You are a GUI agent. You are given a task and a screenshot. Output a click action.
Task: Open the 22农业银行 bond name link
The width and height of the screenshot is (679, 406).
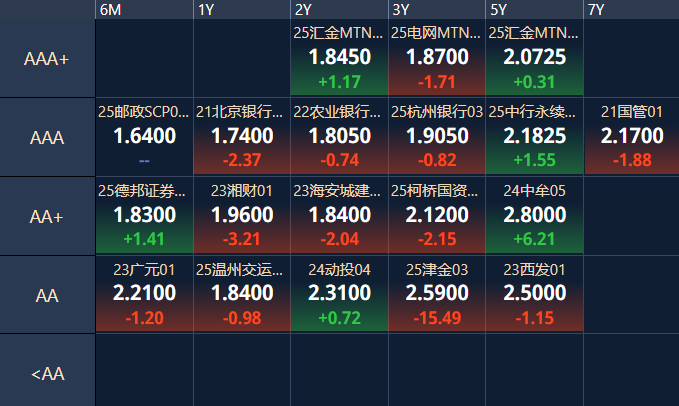pyautogui.click(x=340, y=112)
